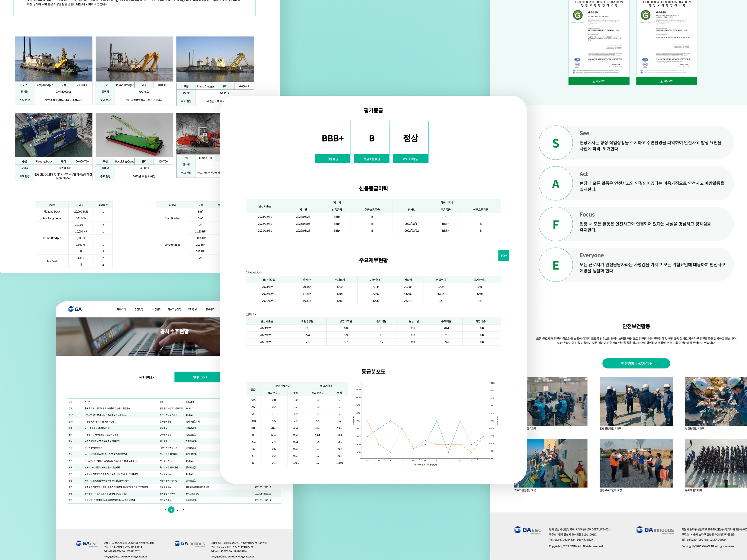The width and height of the screenshot is (747, 560).
Task: Open the 회사소개 menu item
Action: tap(121, 309)
